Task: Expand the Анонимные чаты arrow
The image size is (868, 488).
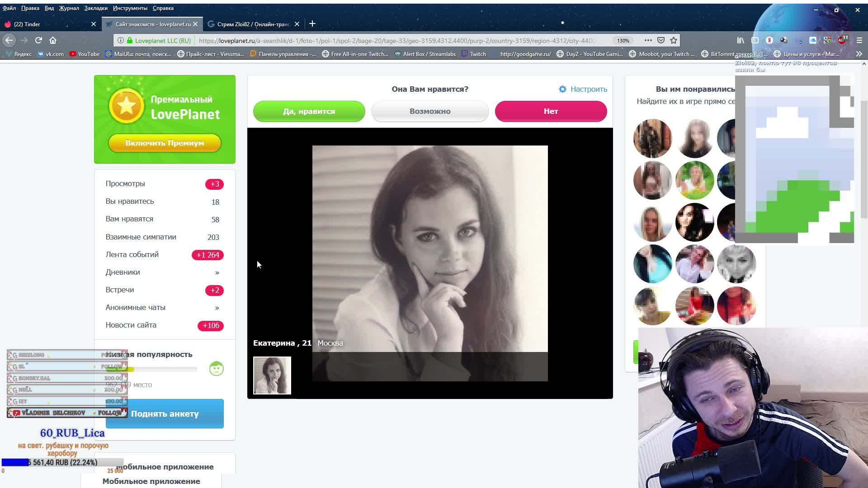Action: 217,308
